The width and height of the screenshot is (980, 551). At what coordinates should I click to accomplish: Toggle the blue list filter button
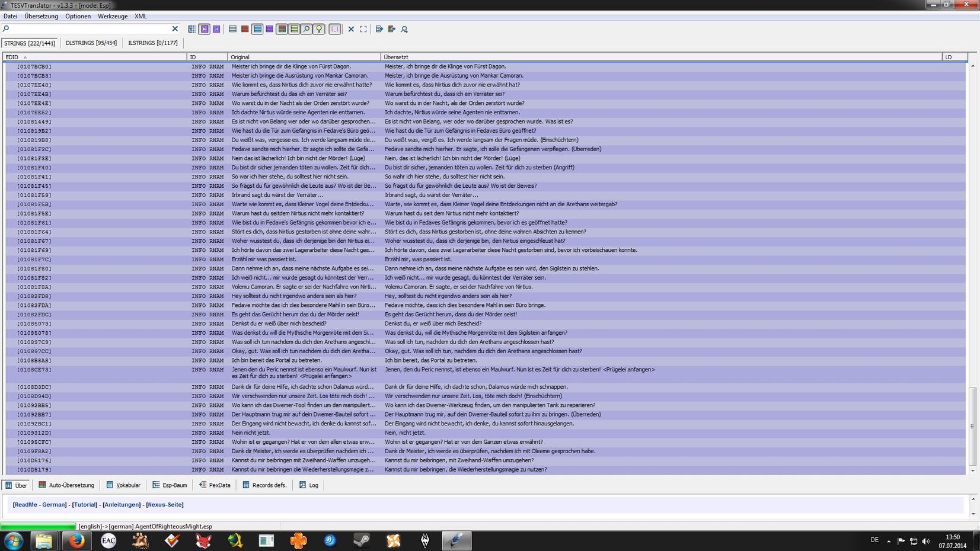(257, 29)
